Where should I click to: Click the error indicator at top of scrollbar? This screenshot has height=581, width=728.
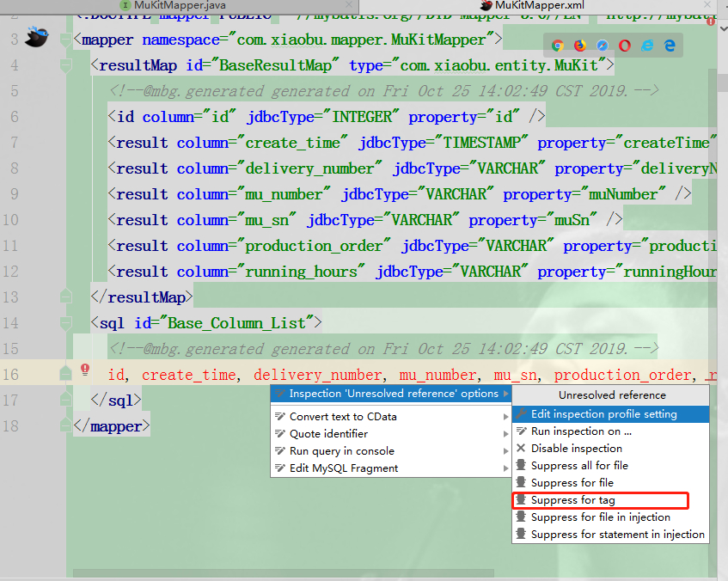click(x=711, y=21)
